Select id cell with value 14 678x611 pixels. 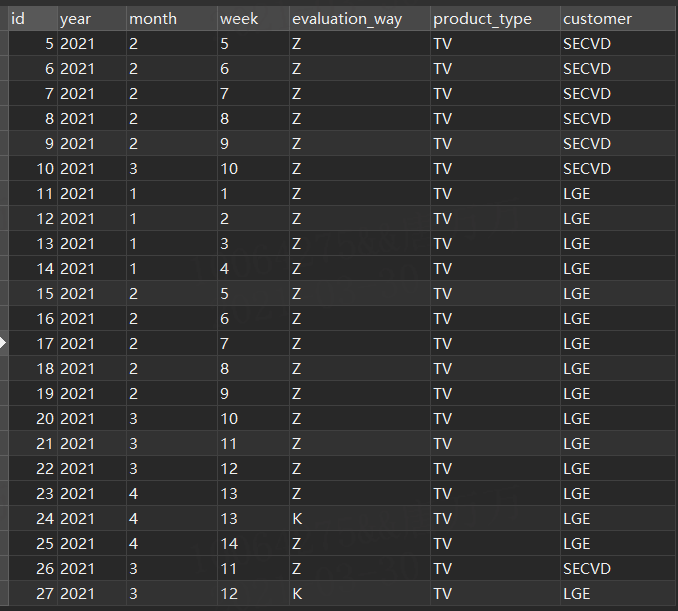point(33,269)
